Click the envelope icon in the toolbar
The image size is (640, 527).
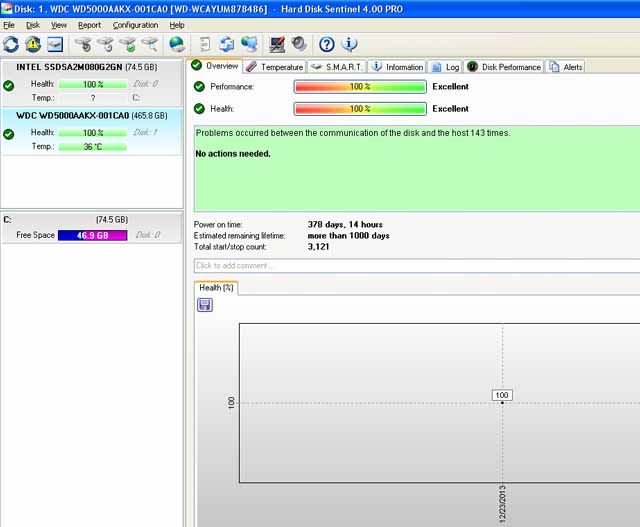tap(55, 44)
